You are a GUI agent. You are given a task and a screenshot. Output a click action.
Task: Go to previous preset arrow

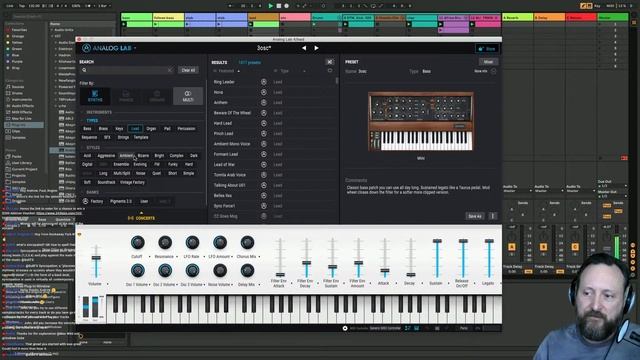pyautogui.click(x=304, y=48)
